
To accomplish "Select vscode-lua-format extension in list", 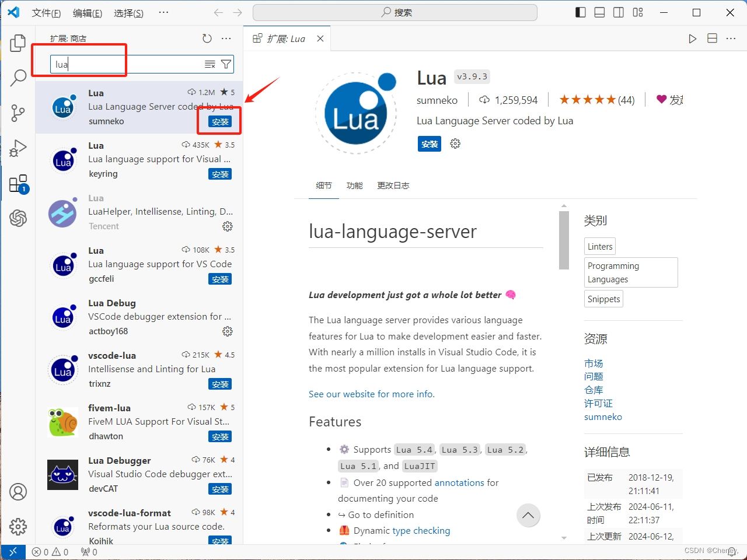I will [139, 527].
